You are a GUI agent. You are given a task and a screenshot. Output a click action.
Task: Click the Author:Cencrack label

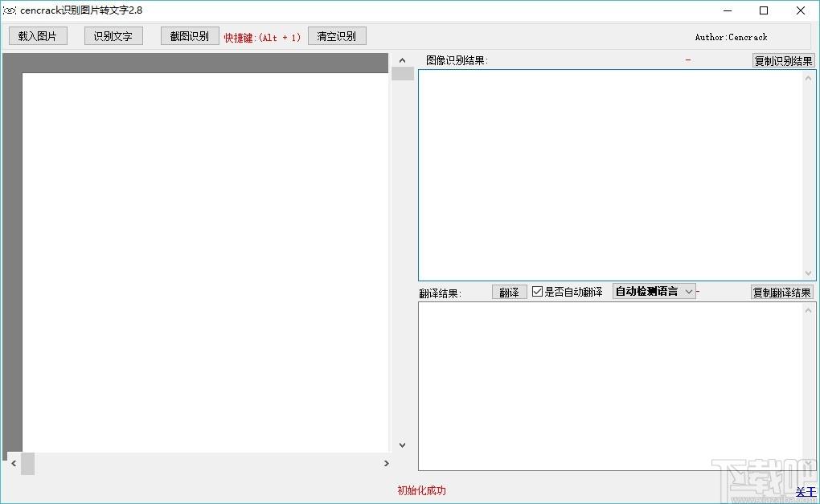pos(731,37)
